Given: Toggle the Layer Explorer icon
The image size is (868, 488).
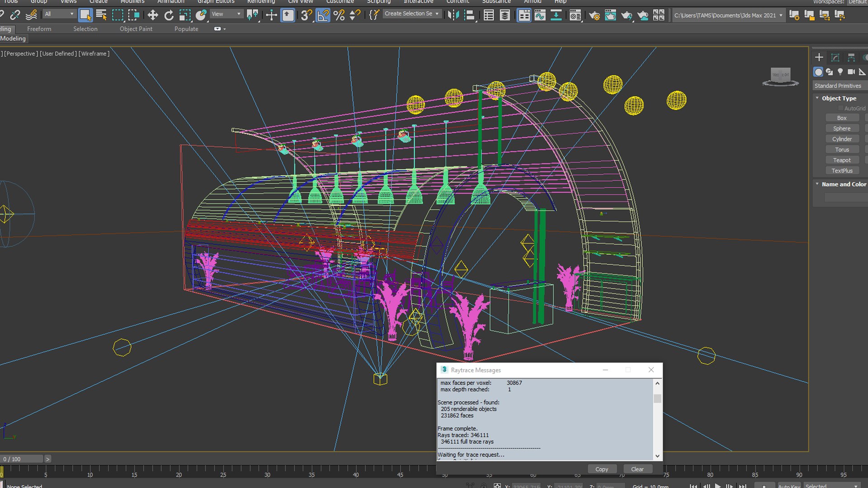Looking at the screenshot, I should (505, 15).
